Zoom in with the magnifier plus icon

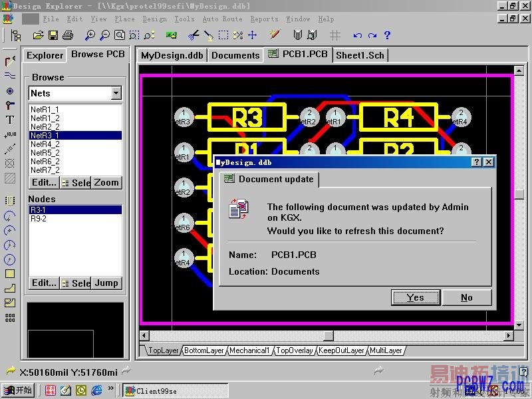(90, 35)
